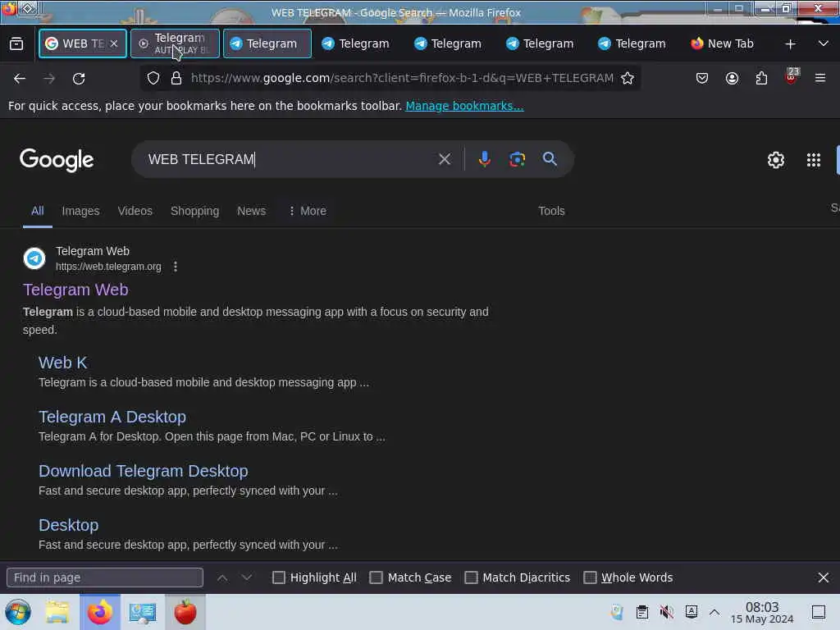The height and width of the screenshot is (630, 840).
Task: Go forward one page
Action: pyautogui.click(x=49, y=79)
